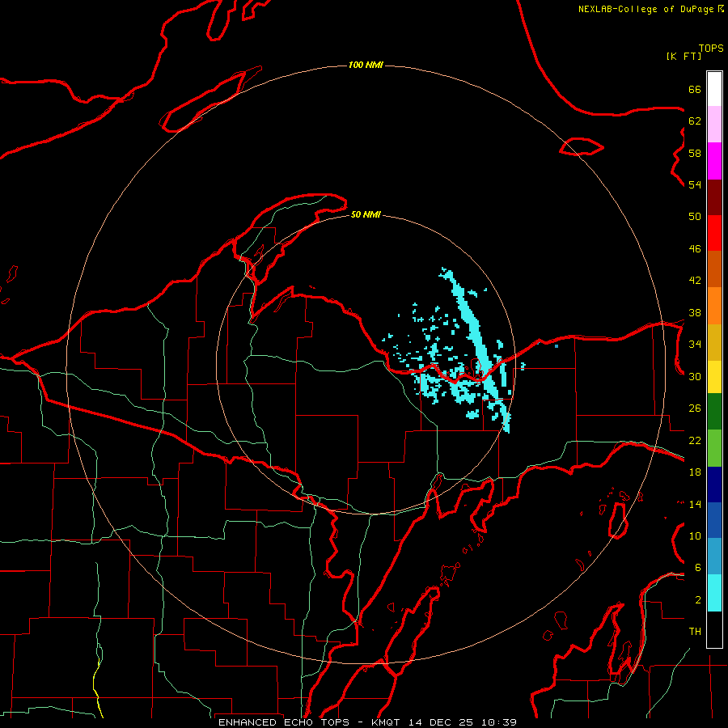Click the 26 legend value
This screenshot has height=728, width=728.
click(695, 408)
